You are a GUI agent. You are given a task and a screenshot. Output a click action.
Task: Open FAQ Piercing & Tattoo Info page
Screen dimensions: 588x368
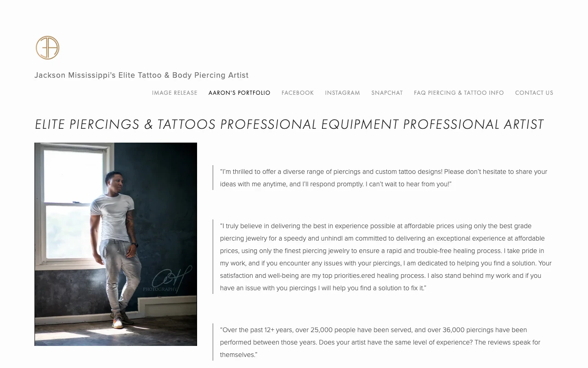point(459,93)
